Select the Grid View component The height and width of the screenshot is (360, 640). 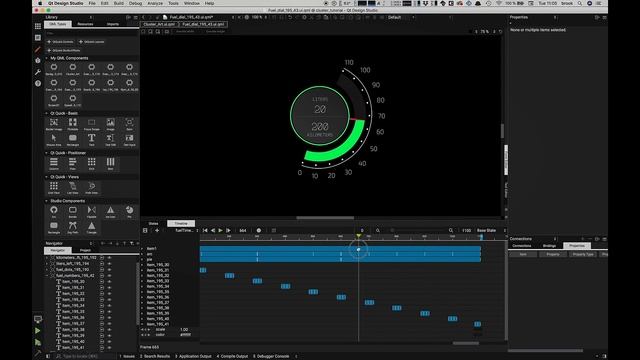(54, 188)
